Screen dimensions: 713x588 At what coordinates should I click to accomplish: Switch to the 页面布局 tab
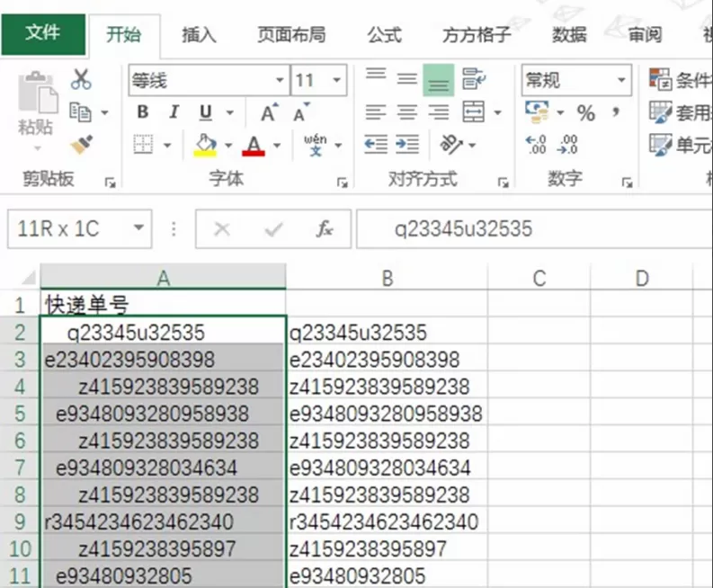pos(291,34)
